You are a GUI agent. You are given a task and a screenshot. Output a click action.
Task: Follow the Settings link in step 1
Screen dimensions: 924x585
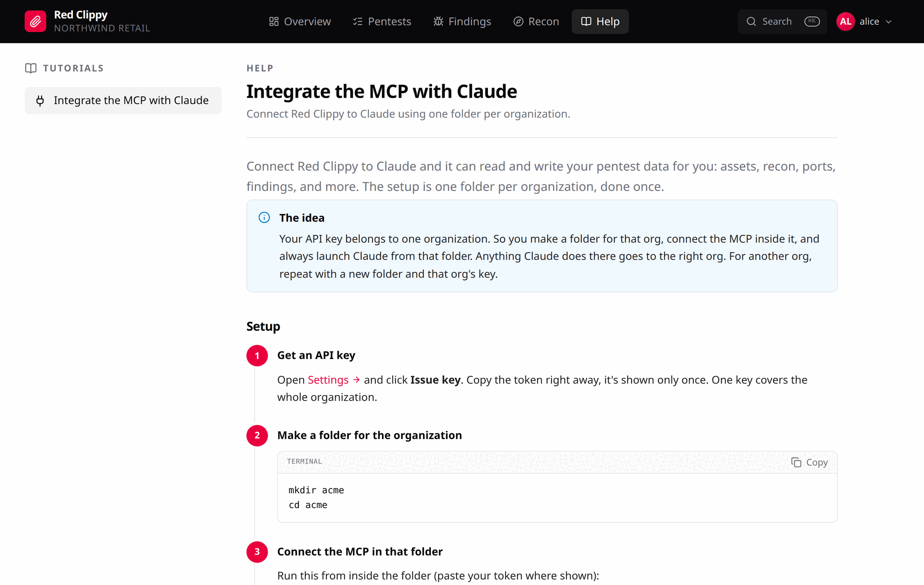click(334, 380)
